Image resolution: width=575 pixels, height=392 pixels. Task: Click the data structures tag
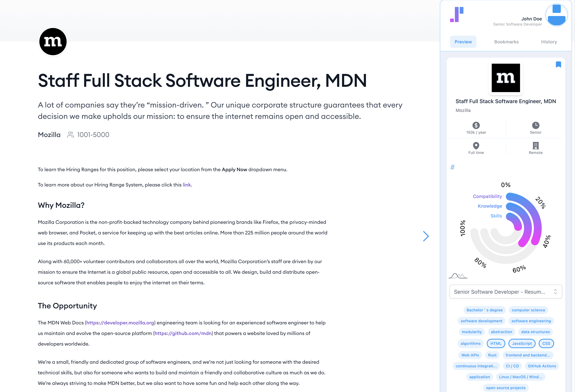535,332
